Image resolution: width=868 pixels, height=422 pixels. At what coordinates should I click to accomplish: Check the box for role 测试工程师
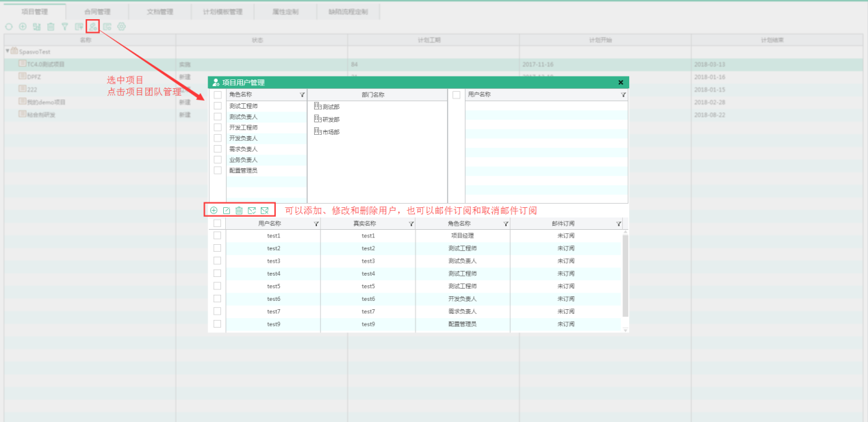pos(218,106)
